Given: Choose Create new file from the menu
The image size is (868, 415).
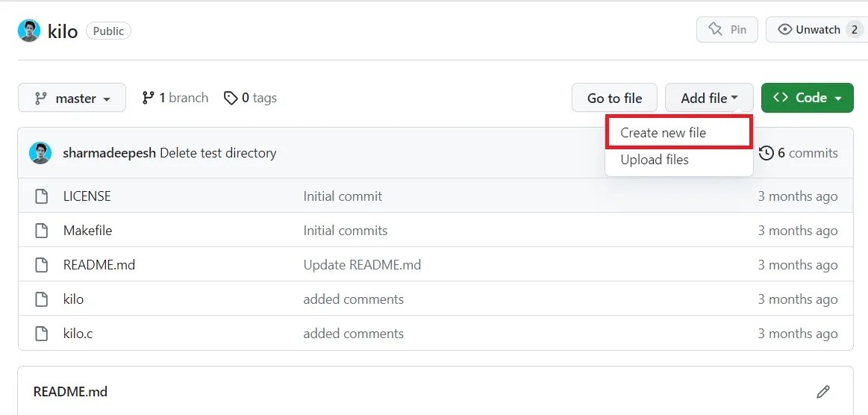Looking at the screenshot, I should [x=679, y=133].
